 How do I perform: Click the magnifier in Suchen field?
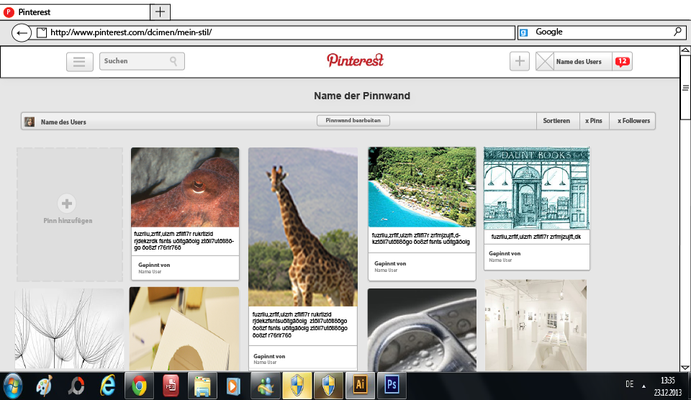pos(174,61)
